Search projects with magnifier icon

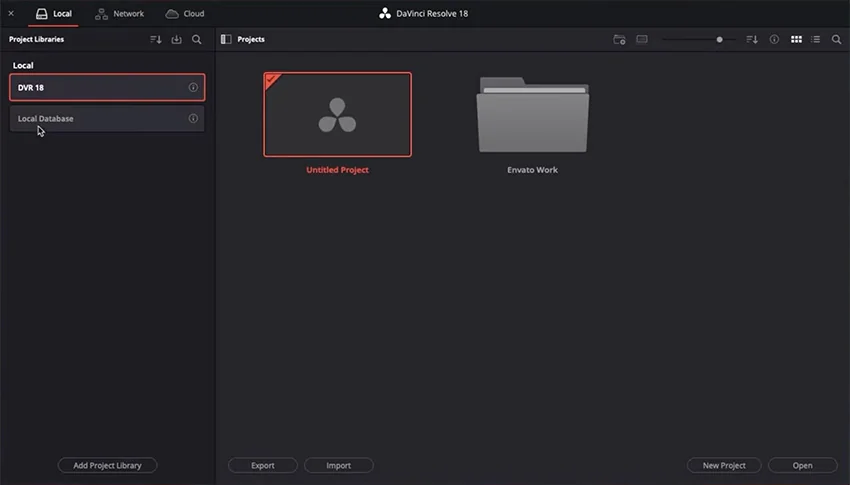836,40
